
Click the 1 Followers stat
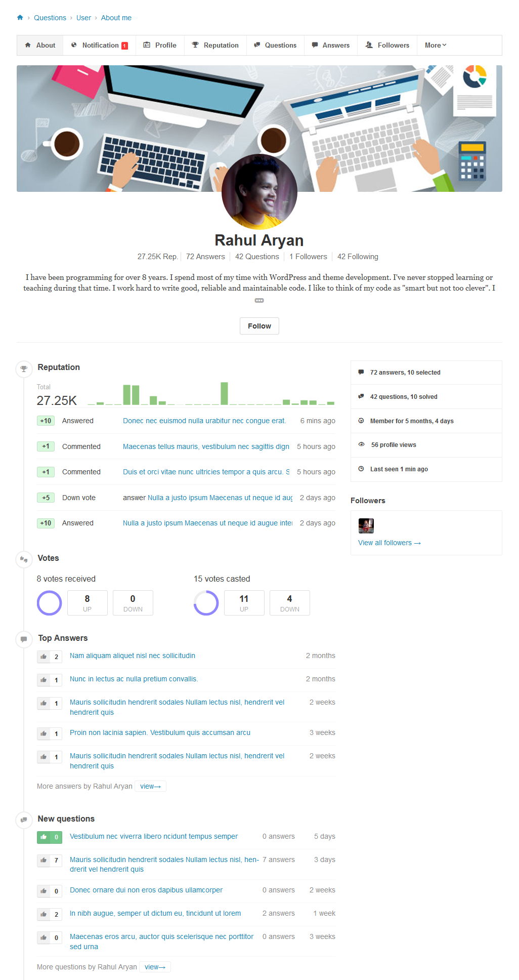[x=308, y=257]
